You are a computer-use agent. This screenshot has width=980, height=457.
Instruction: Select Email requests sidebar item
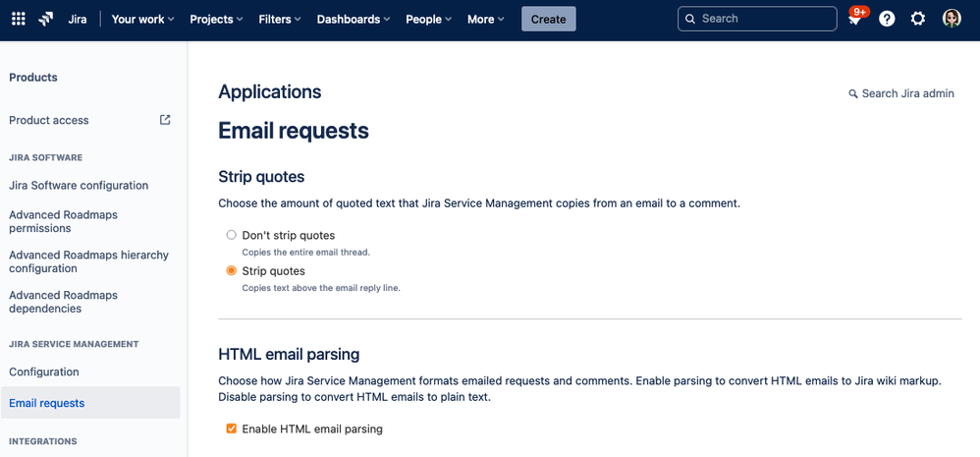(x=90, y=403)
